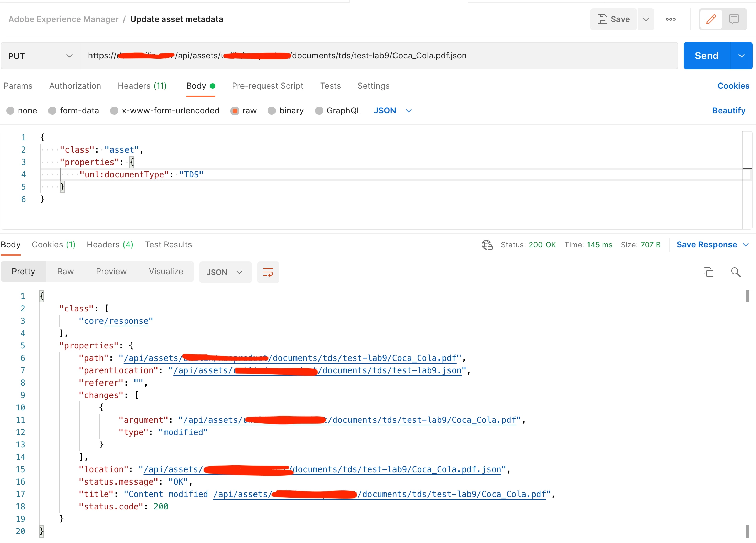
Task: Click the network globe lock icon
Action: click(487, 245)
